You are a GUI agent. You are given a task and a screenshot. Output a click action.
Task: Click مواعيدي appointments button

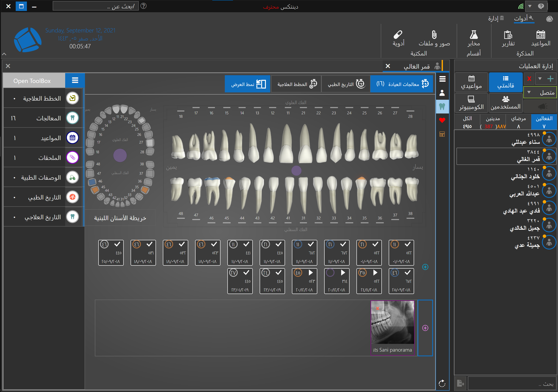(x=471, y=82)
